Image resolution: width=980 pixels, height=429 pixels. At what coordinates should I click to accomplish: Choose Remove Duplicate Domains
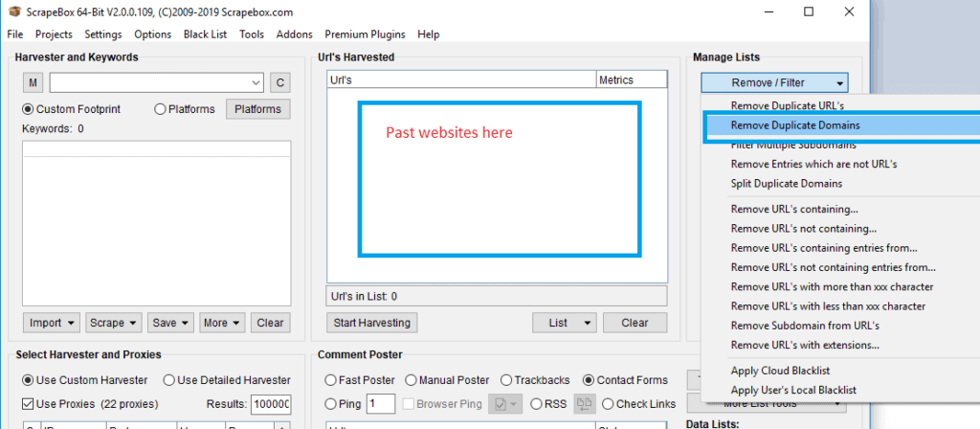pos(795,125)
